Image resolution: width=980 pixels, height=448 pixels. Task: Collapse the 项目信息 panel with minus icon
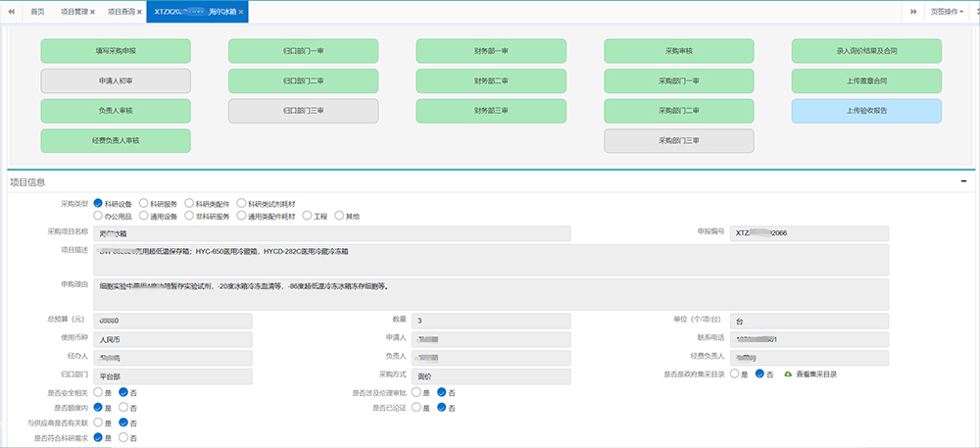click(963, 182)
